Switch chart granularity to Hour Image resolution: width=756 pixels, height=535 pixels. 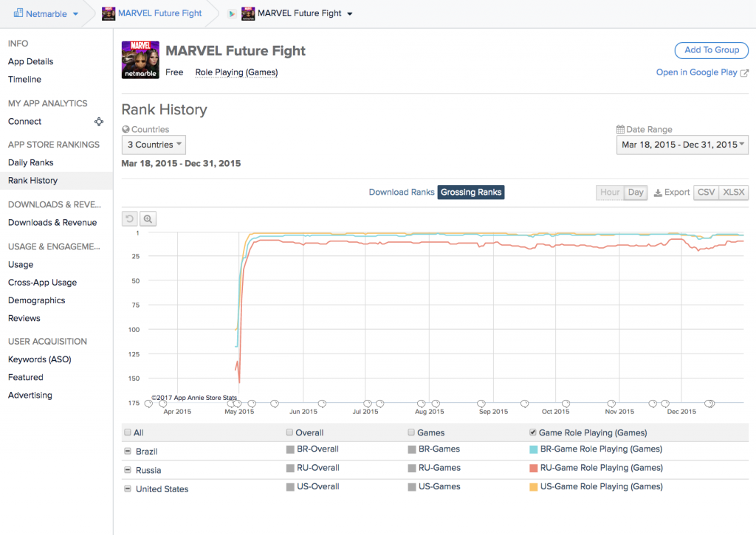pos(610,193)
